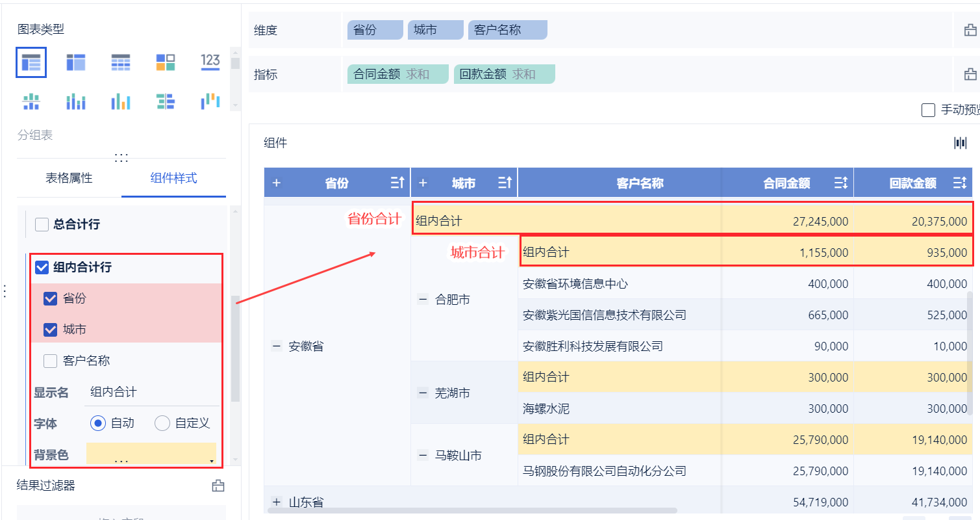Click the 合同金额 求和 indicator field
The width and height of the screenshot is (980, 520).
(x=397, y=74)
